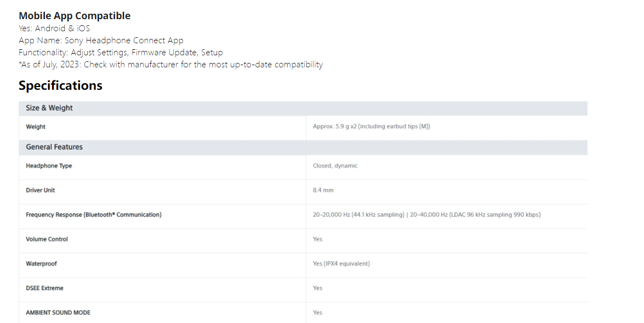Click the '8.4 mm' driver value
The image size is (644, 323).
coord(323,190)
